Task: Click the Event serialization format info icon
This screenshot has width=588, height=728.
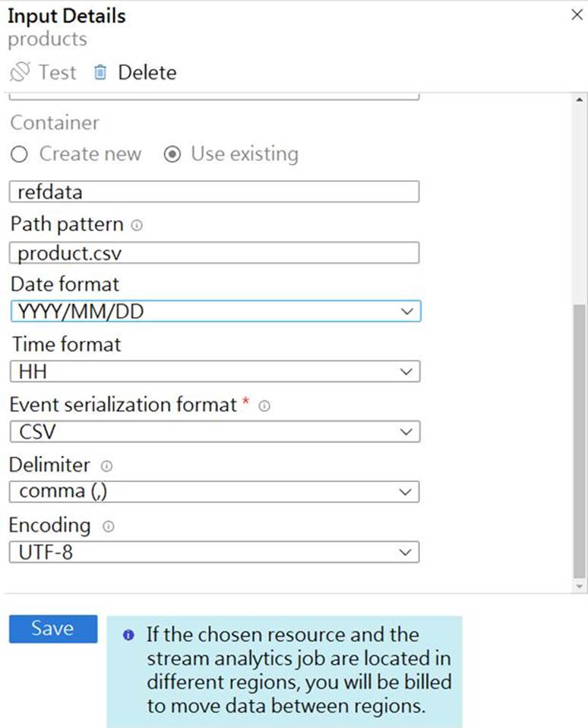Action: pyautogui.click(x=264, y=407)
